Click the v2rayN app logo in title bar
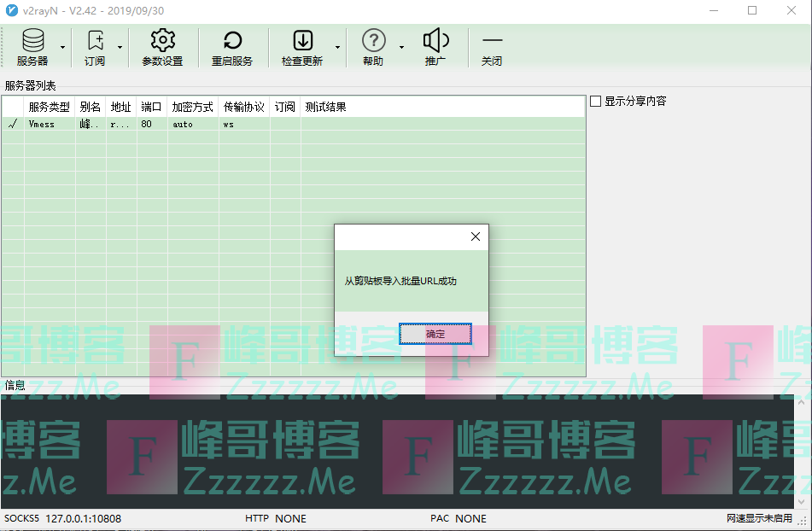This screenshot has height=531, width=812. coord(11,10)
